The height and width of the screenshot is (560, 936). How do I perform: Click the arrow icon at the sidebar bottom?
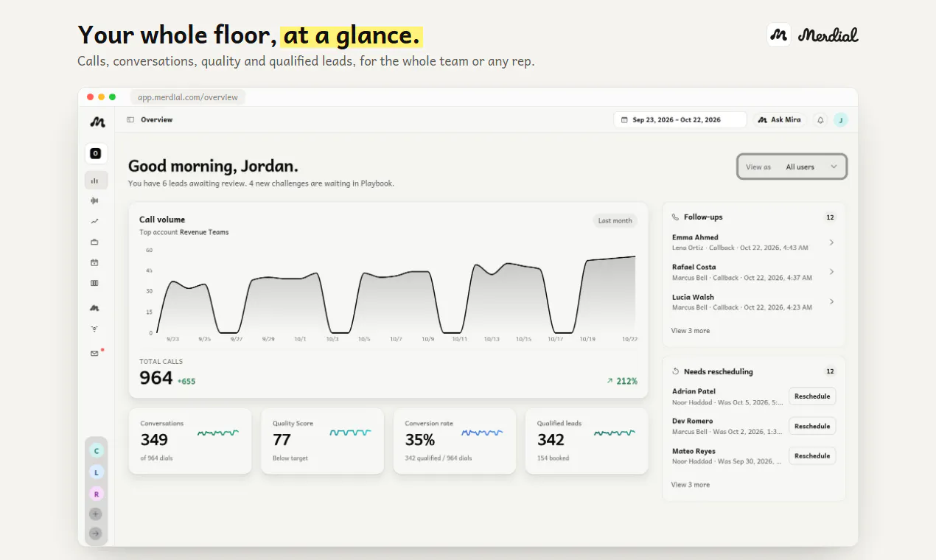96,533
